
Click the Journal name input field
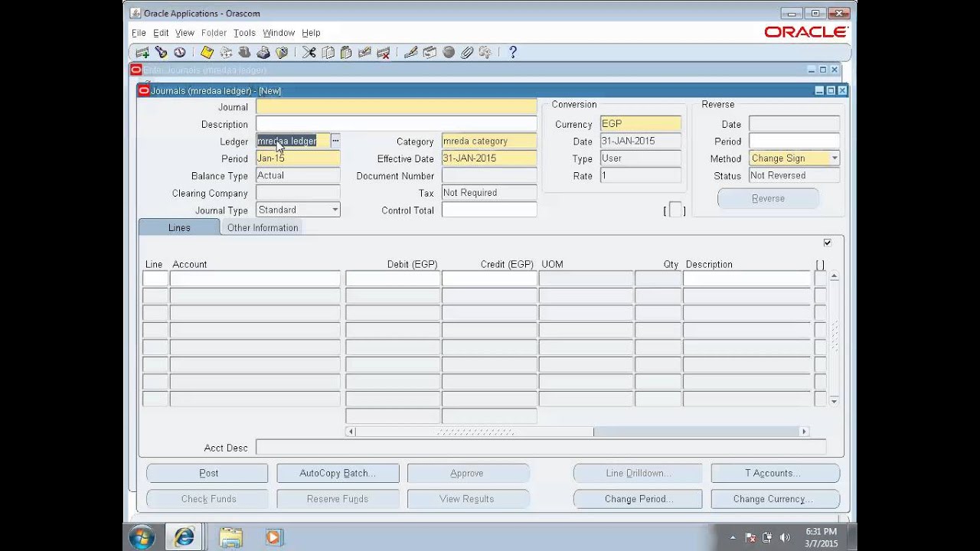click(x=397, y=106)
